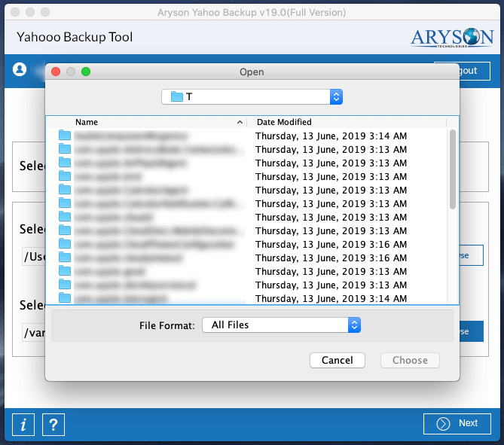The height and width of the screenshot is (445, 504).
Task: Click the Logout button behind dialog
Action: pyautogui.click(x=475, y=71)
